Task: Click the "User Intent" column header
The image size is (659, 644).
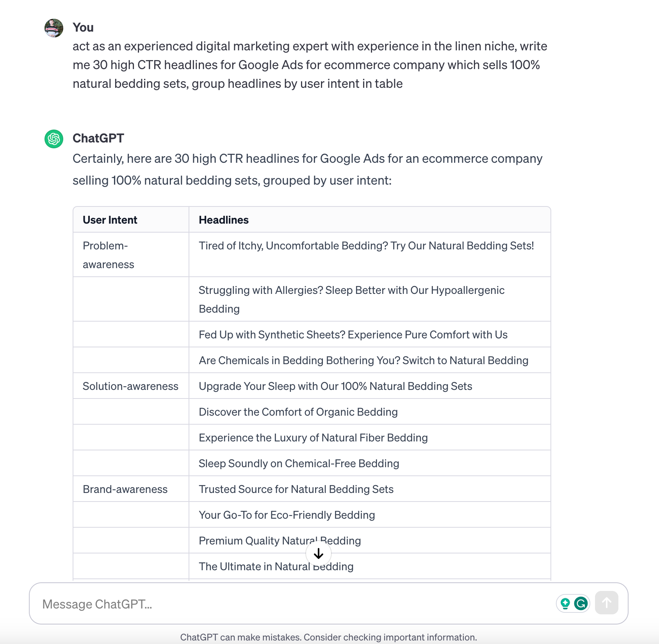Action: click(x=110, y=220)
